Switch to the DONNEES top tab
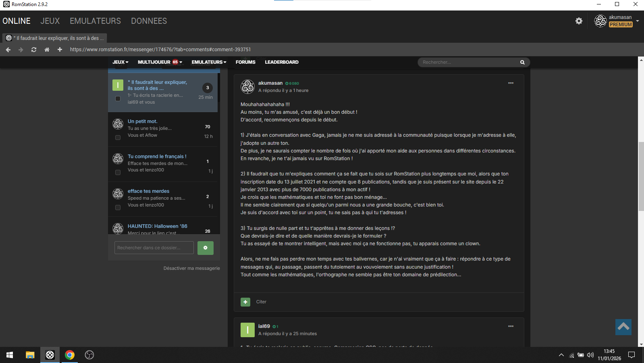644x363 pixels. coord(149,21)
